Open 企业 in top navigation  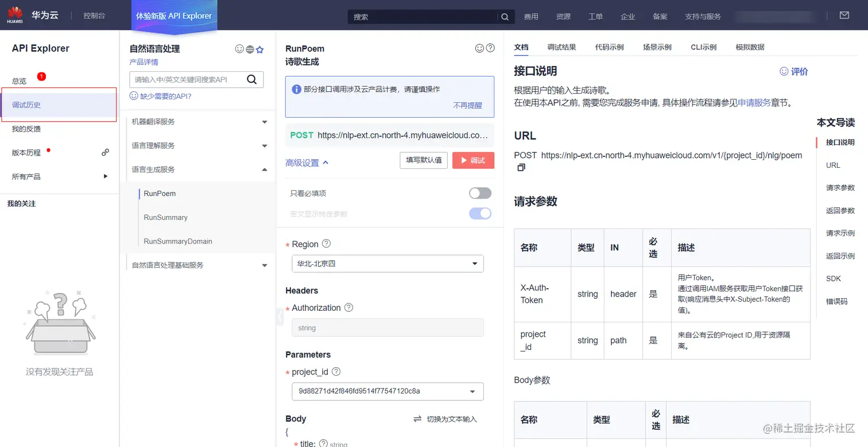click(627, 17)
